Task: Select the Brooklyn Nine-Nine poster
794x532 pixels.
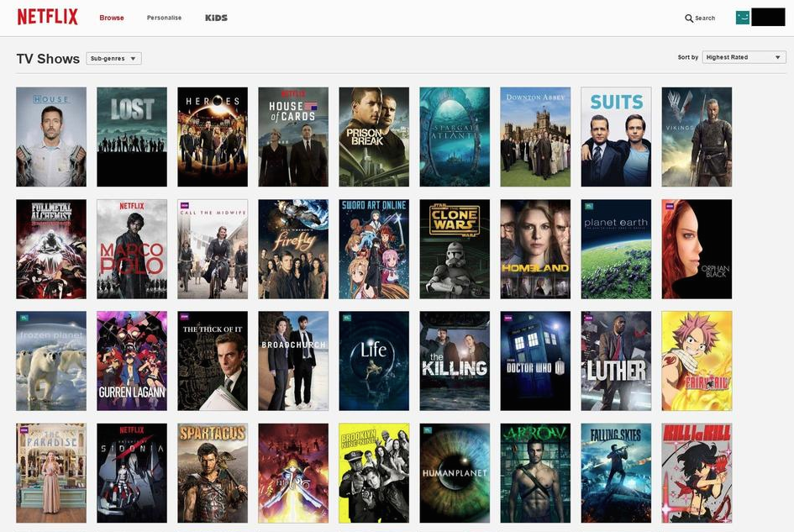Action: (x=374, y=473)
